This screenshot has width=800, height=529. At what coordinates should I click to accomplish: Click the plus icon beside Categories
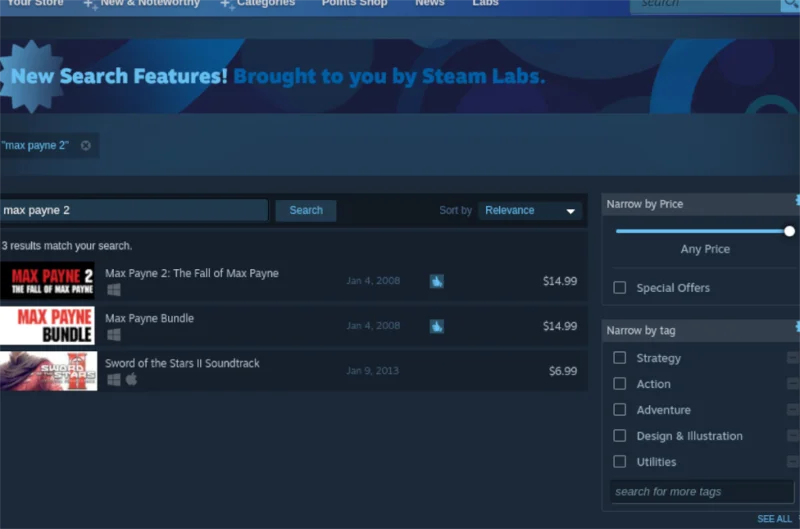coord(227,4)
